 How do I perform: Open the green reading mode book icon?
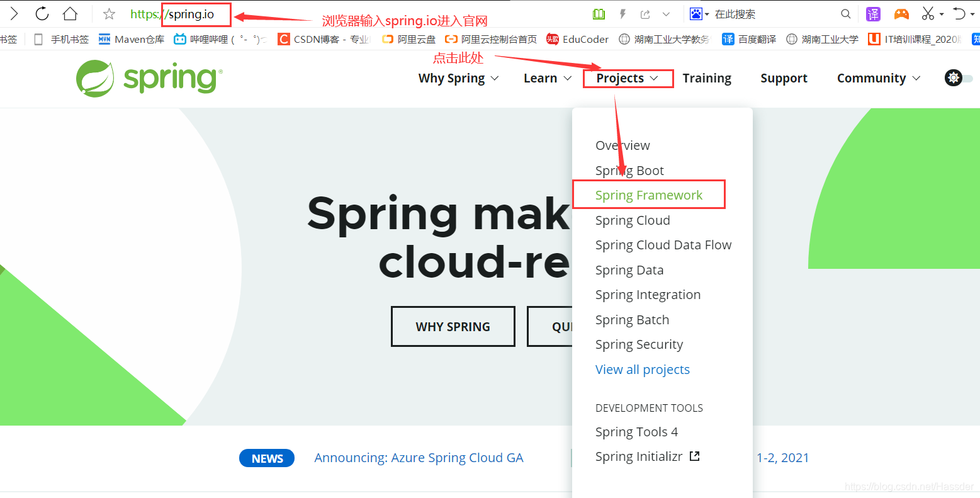click(x=599, y=14)
